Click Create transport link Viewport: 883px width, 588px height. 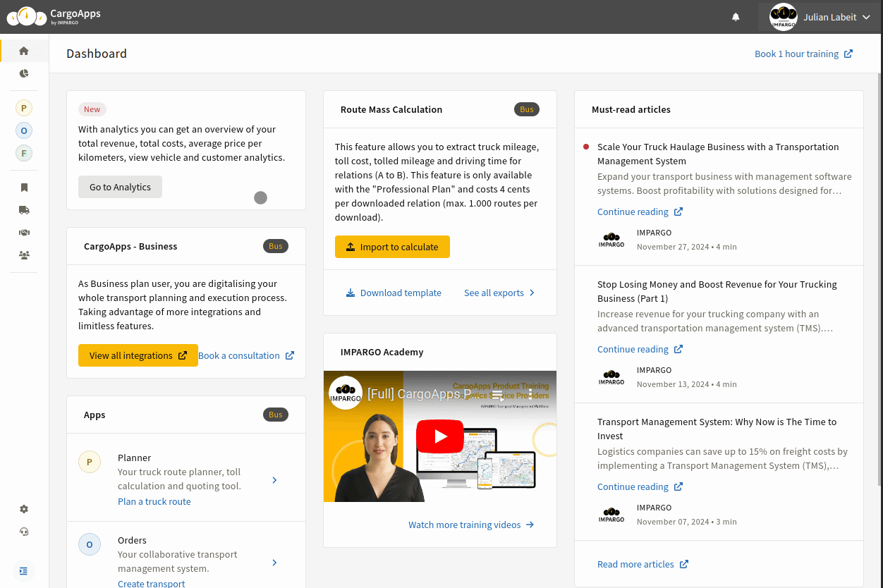point(152,584)
